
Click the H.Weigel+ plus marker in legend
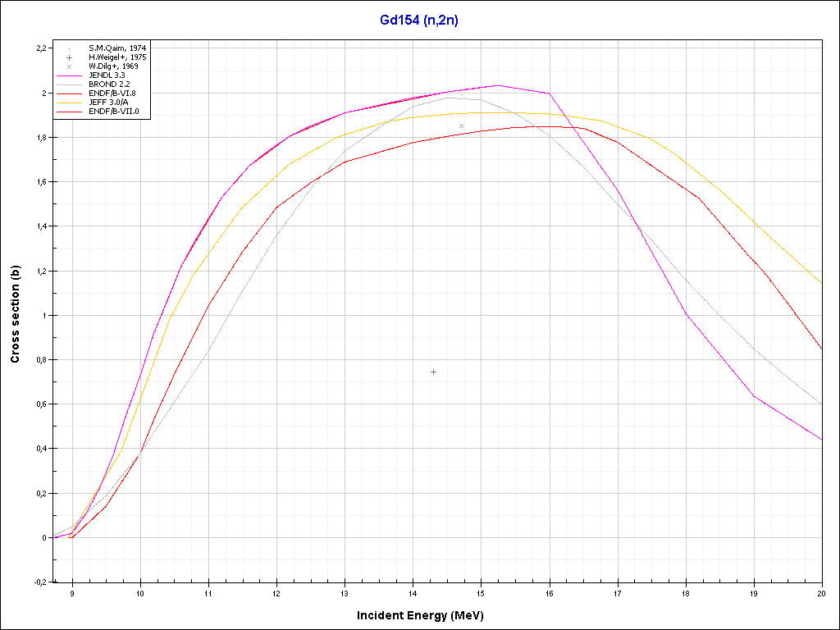(70, 57)
